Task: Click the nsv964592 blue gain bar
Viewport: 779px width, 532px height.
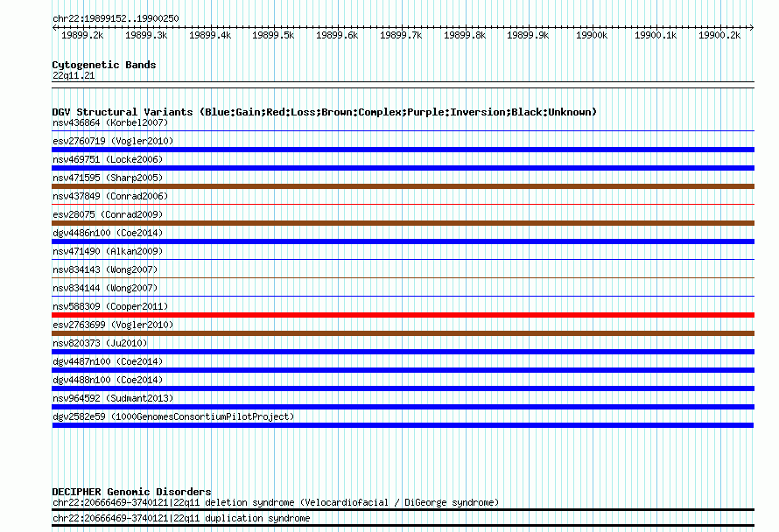Action: (403, 407)
